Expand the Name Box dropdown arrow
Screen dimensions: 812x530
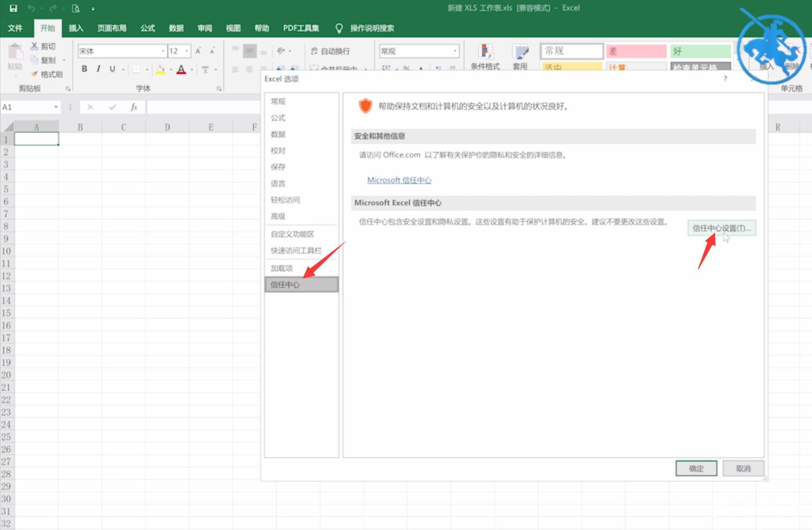56,107
